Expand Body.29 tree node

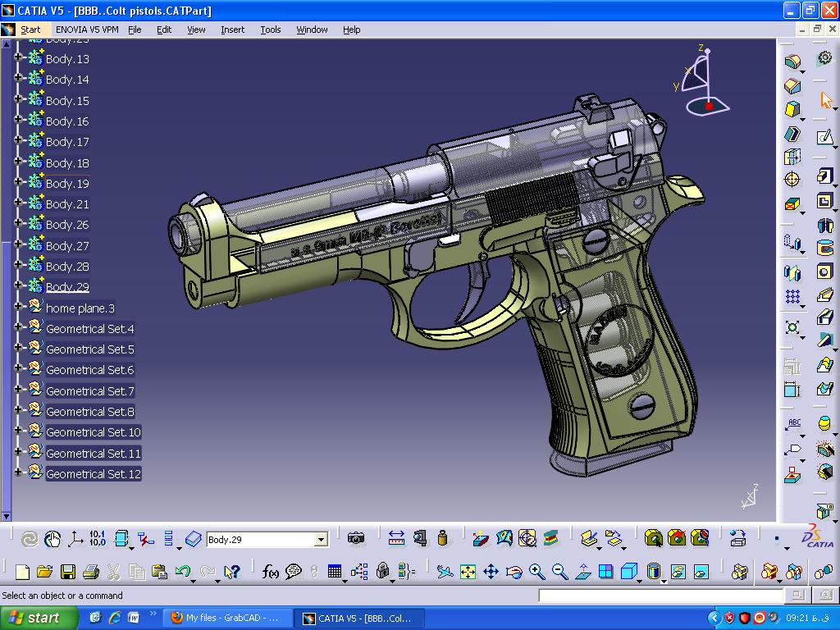pyautogui.click(x=18, y=285)
